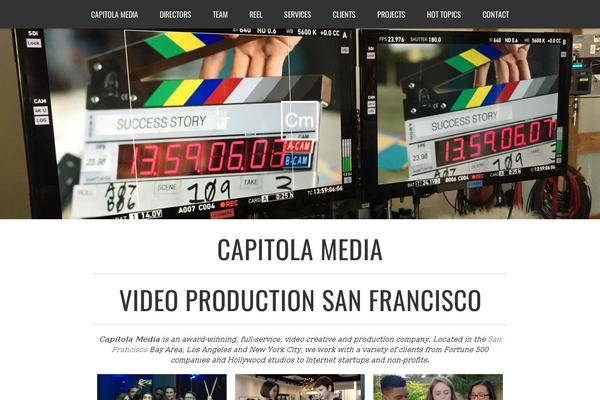The height and width of the screenshot is (400, 600).
Task: Open the hero clapperboard banner image
Action: pos(300,123)
